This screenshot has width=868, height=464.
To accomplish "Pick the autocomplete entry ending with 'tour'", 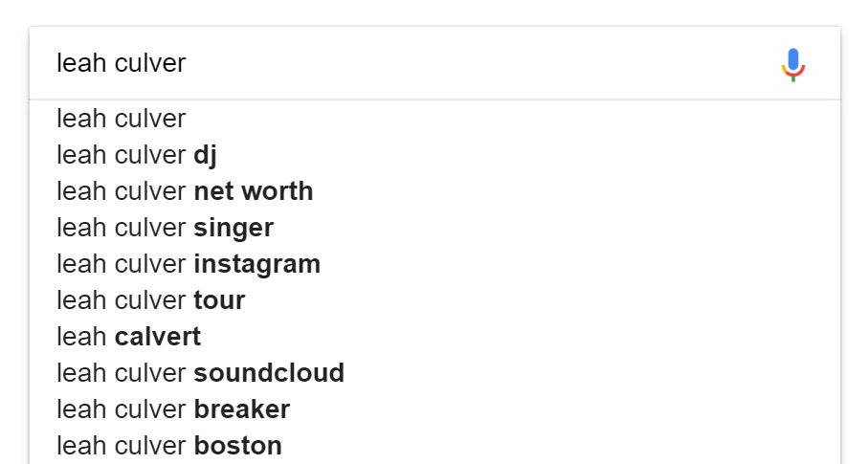I will coord(150,300).
